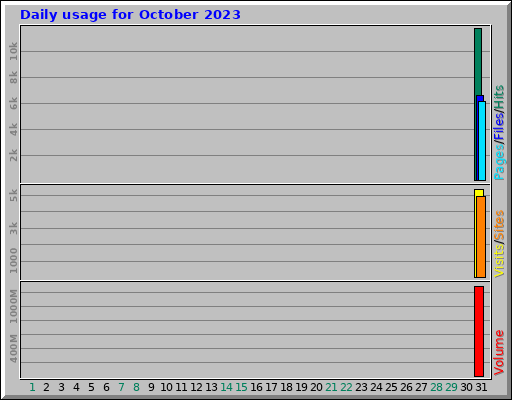Click day 9 on the x-axis
The height and width of the screenshot is (400, 512).
coord(151,387)
